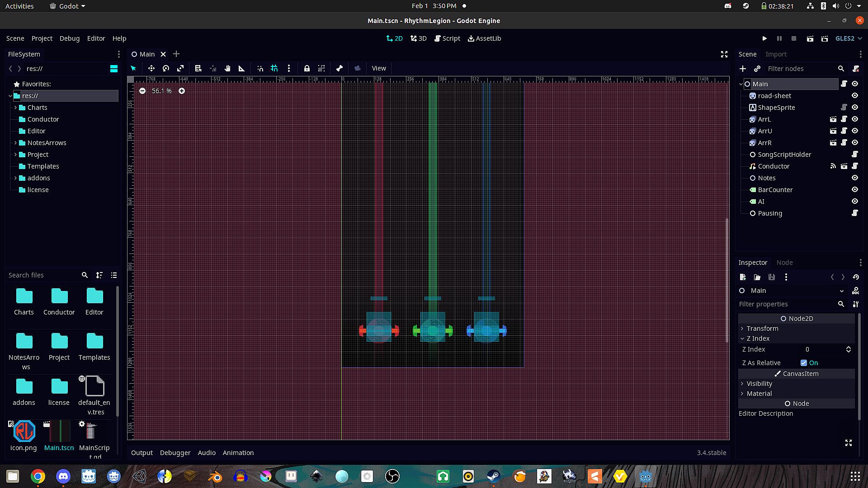Select the Scale Mode tool
Screen dimensions: 868x488
180,68
